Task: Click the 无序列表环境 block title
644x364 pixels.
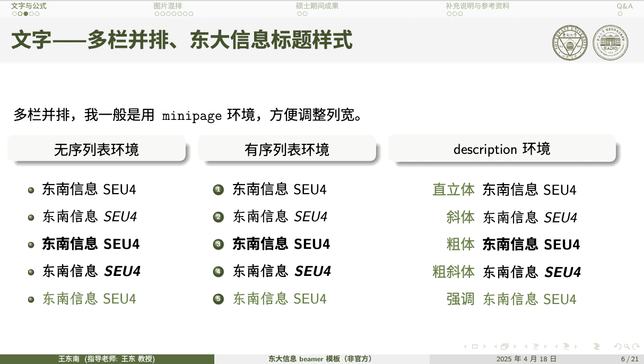Action: tap(96, 150)
